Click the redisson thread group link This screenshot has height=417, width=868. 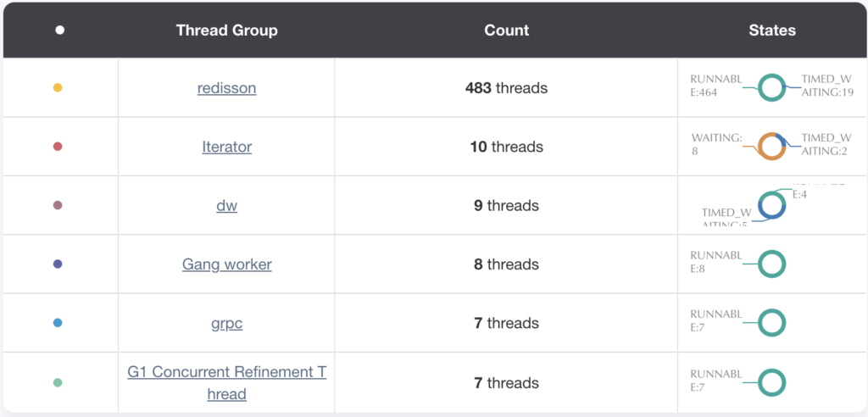click(226, 88)
